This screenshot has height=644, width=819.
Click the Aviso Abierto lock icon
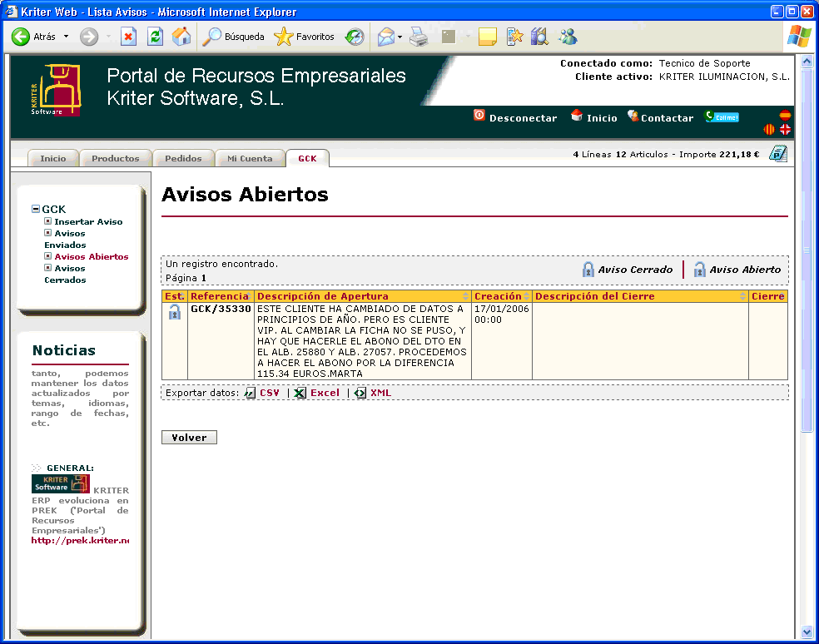point(699,270)
